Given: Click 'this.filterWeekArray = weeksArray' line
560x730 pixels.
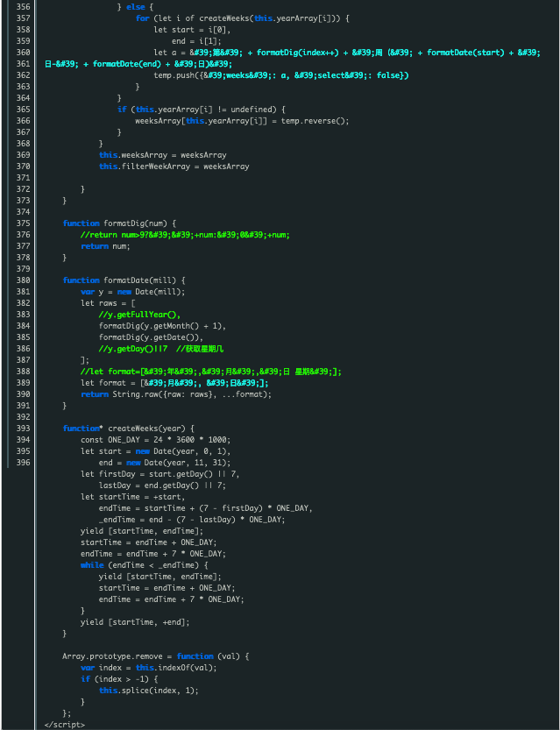Looking at the screenshot, I should 174,167.
